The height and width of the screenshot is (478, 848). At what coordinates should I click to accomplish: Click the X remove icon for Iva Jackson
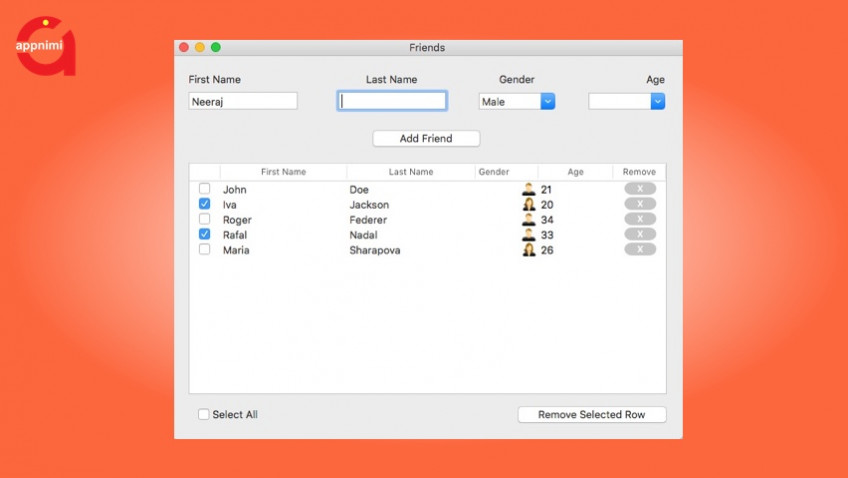pos(640,204)
